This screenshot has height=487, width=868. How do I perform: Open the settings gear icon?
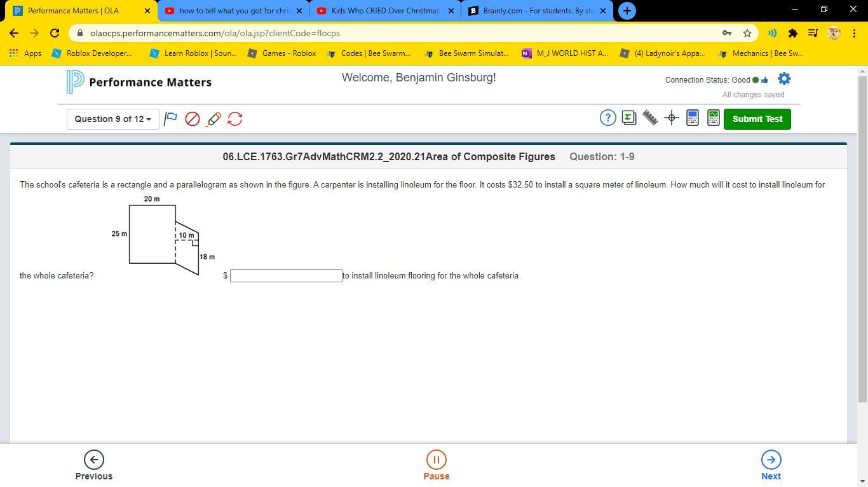(x=784, y=79)
